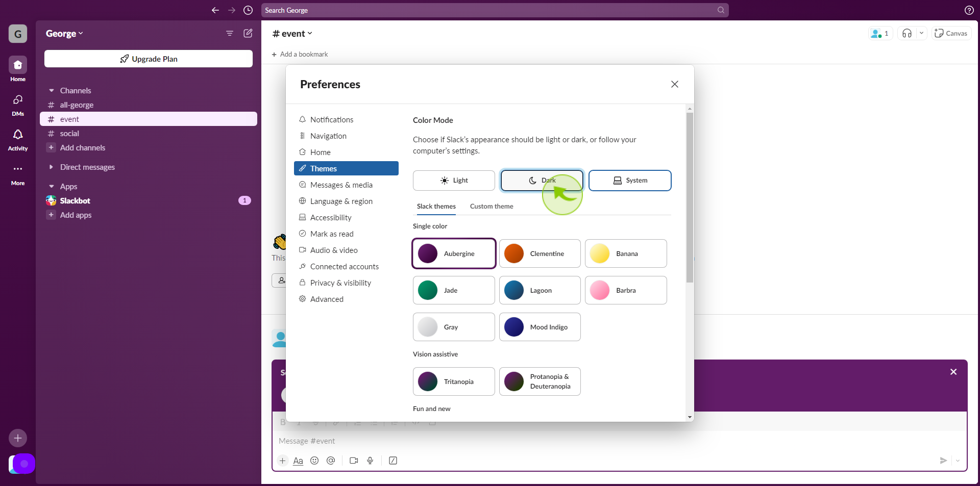Toggle text formatting Aa icon
Viewport: 980px width, 486px height.
pyautogui.click(x=298, y=461)
